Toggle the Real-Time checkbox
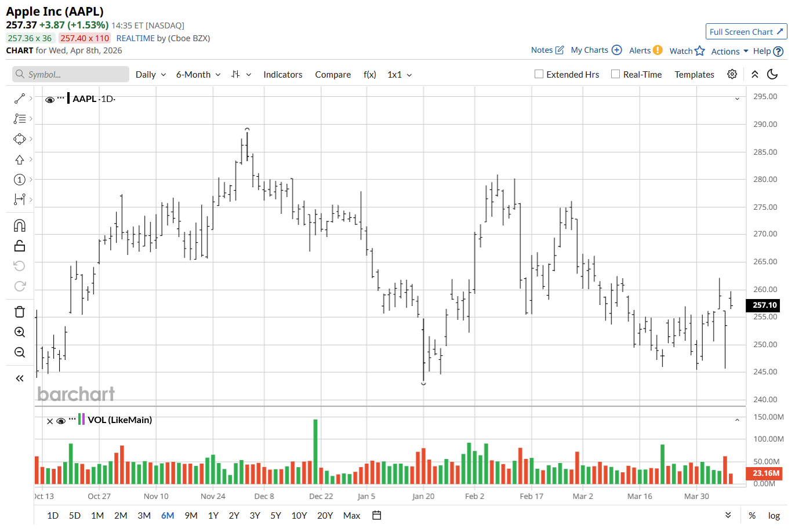 click(616, 74)
